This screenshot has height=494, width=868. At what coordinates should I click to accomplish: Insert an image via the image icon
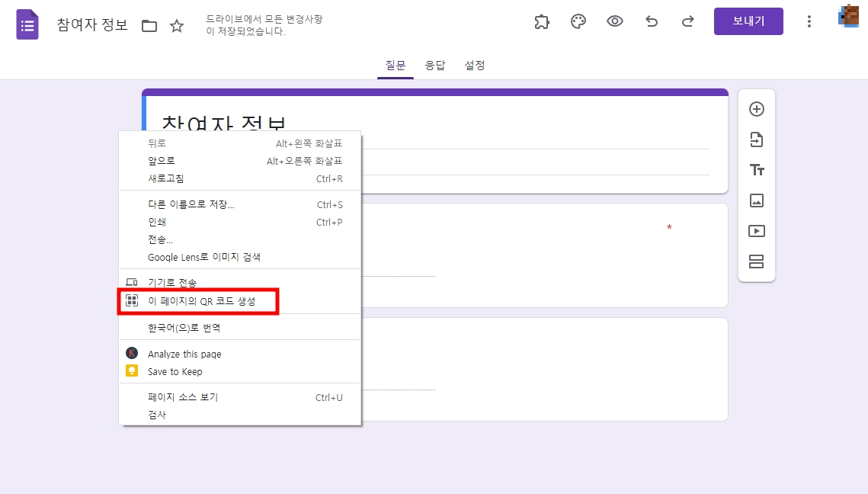coord(756,200)
